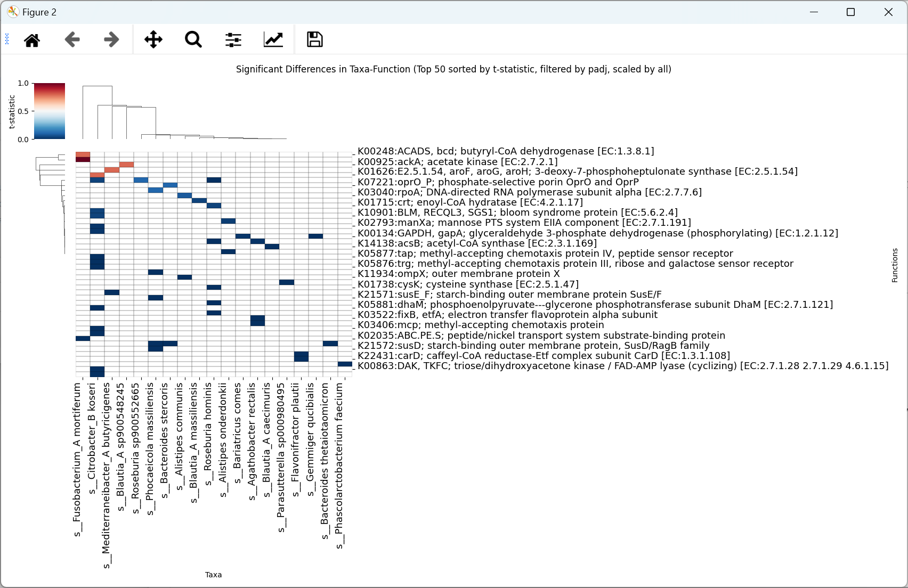Click the s__Roseburia sp900552665 axis label

point(135,448)
